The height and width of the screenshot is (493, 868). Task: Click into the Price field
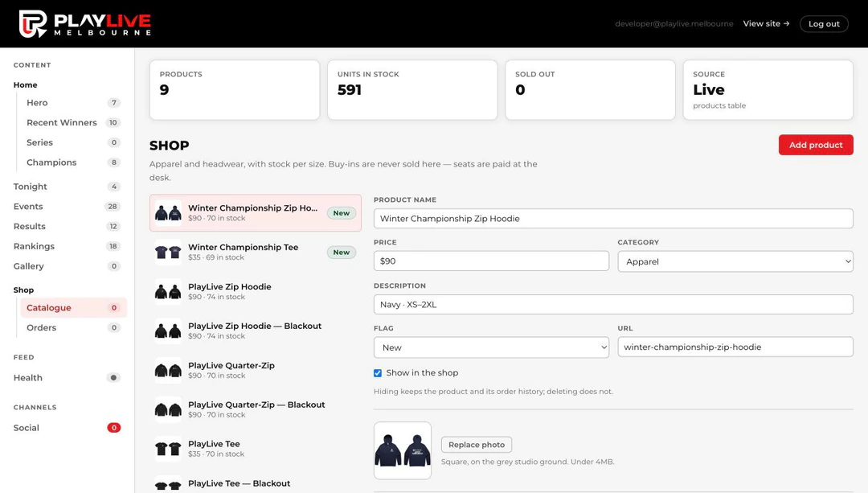[x=491, y=261]
